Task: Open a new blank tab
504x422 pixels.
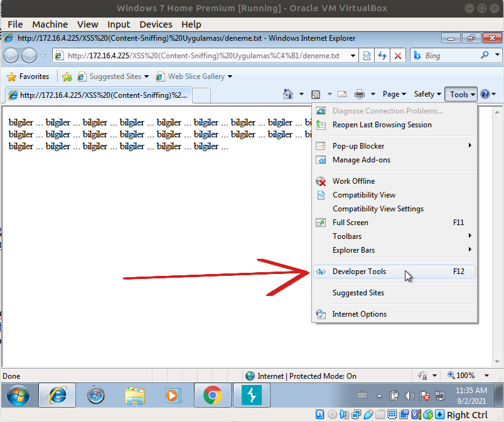Action: click(x=201, y=95)
